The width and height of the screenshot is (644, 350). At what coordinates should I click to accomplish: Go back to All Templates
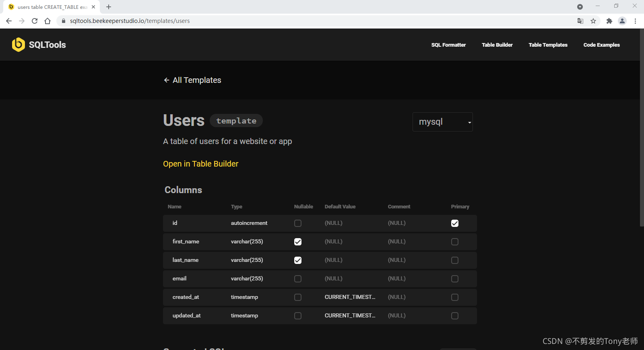[192, 80]
